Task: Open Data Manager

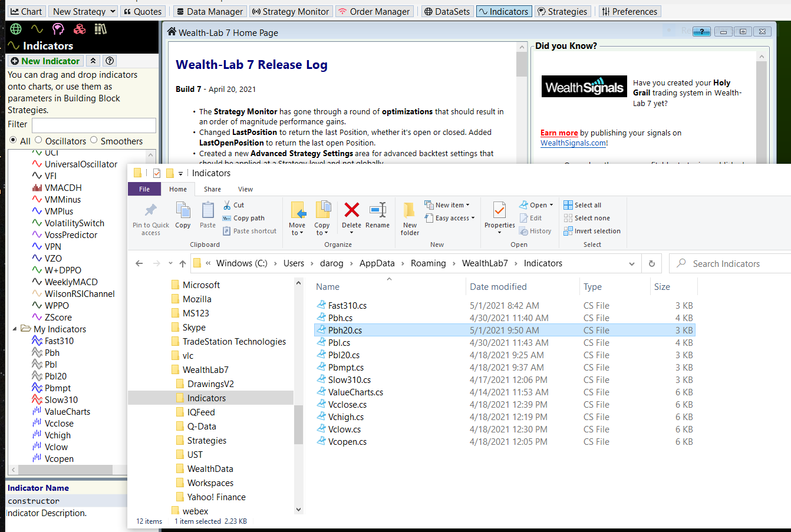Action: point(209,11)
